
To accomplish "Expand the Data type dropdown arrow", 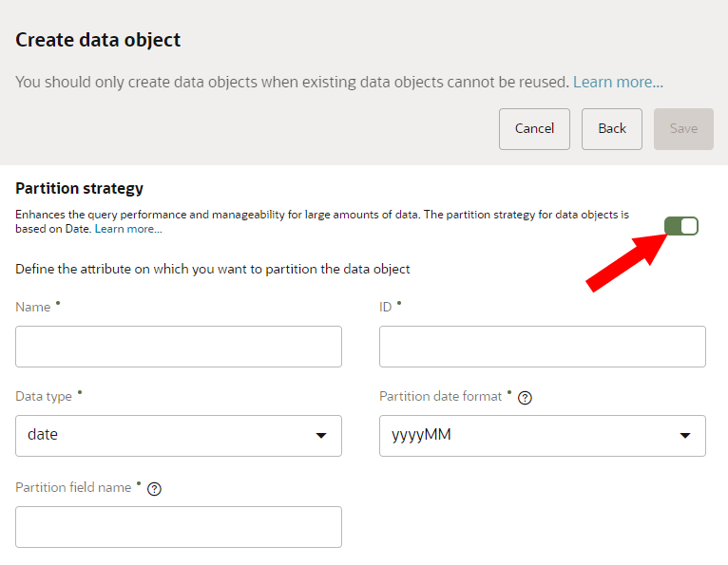I will [321, 436].
